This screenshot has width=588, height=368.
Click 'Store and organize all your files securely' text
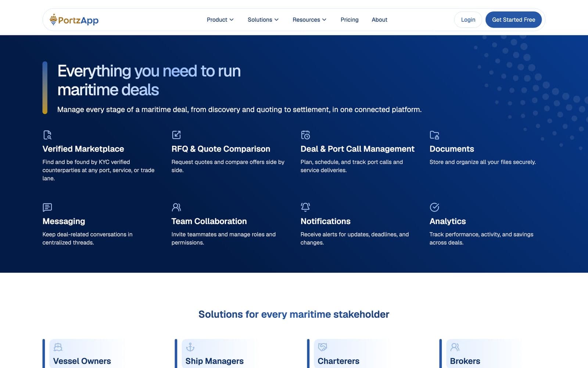pyautogui.click(x=483, y=162)
